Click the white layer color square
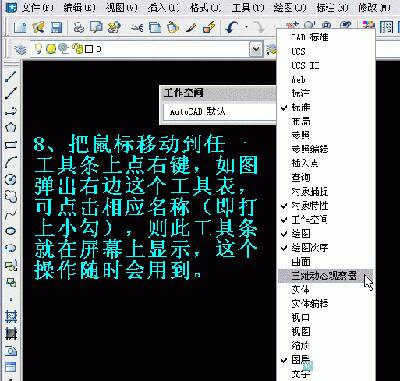400x381 pixels. tap(89, 50)
